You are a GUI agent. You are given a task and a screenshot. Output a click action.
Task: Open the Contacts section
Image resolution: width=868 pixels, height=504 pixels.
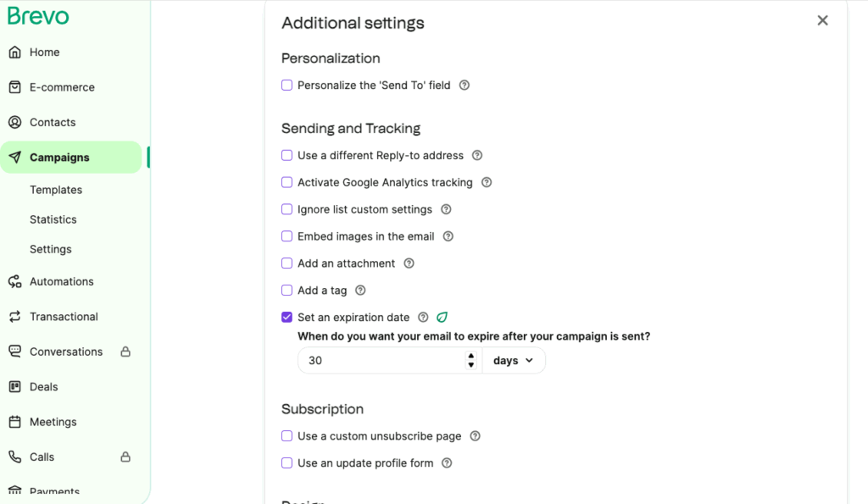pos(53,122)
